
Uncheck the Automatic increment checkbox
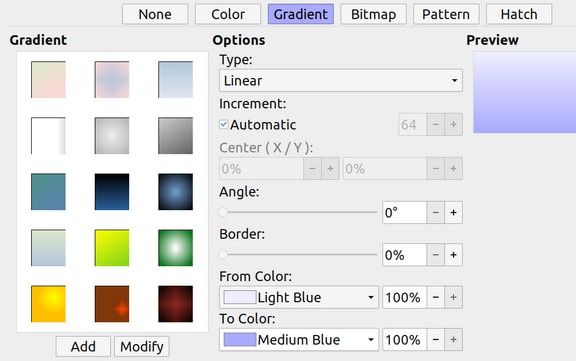pyautogui.click(x=224, y=124)
